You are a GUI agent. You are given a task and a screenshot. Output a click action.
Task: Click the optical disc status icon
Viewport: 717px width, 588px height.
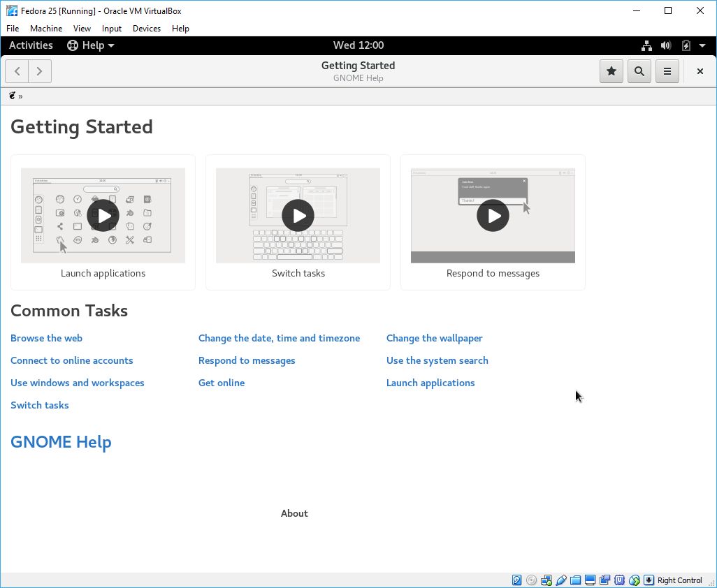pyautogui.click(x=531, y=580)
